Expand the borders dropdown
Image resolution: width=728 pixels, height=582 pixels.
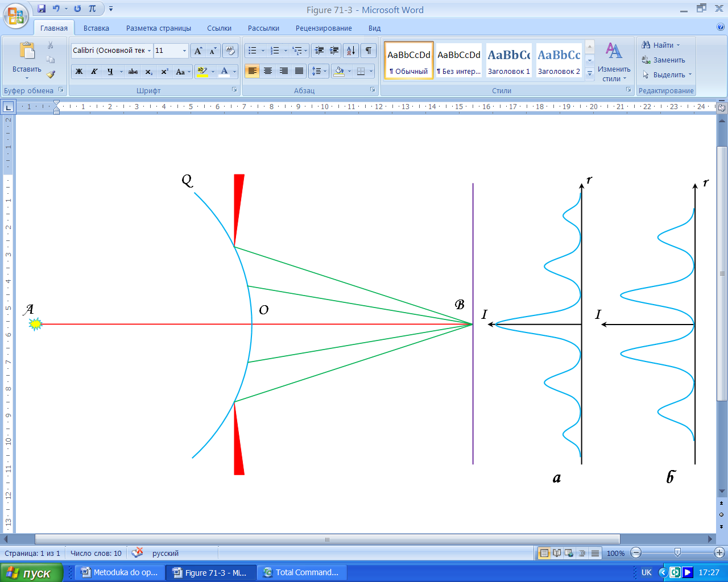[371, 71]
